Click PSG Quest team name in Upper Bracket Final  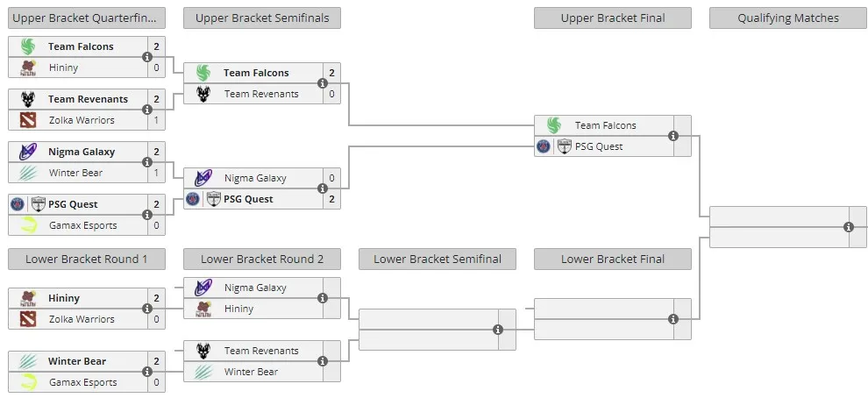click(x=599, y=146)
